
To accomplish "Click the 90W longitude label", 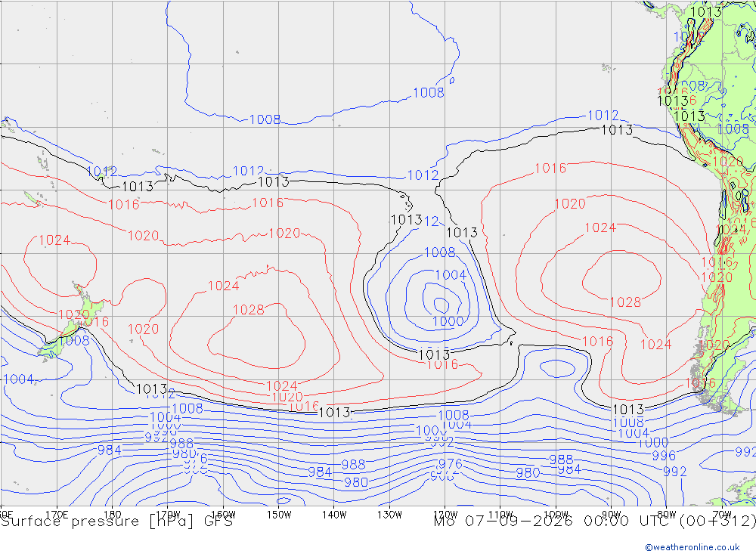I will (x=612, y=515).
